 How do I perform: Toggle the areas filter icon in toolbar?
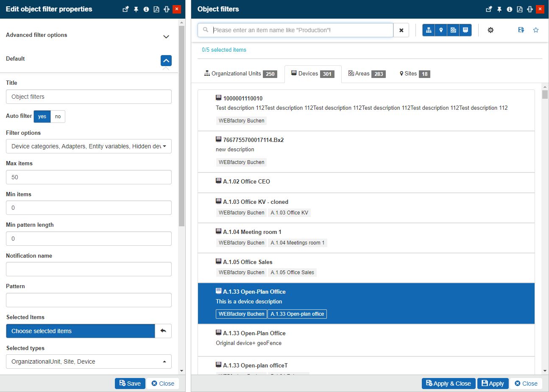pyautogui.click(x=453, y=30)
